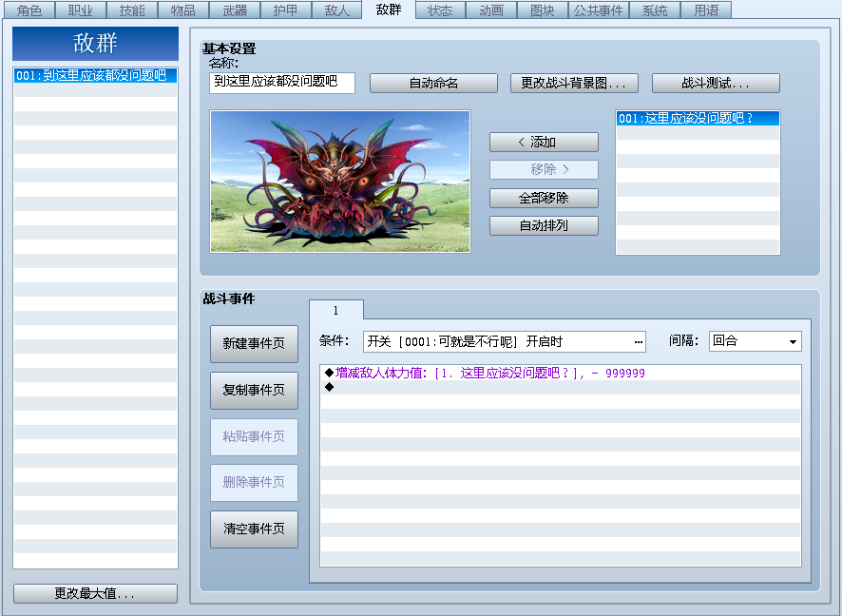Image resolution: width=842 pixels, height=616 pixels.
Task: Select the 物品 tab
Action: point(183,10)
